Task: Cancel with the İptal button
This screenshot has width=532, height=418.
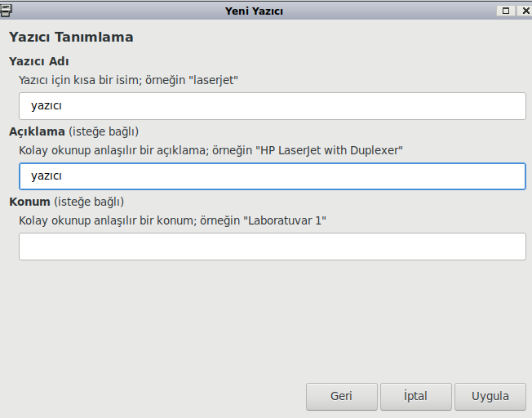Action: 415,397
